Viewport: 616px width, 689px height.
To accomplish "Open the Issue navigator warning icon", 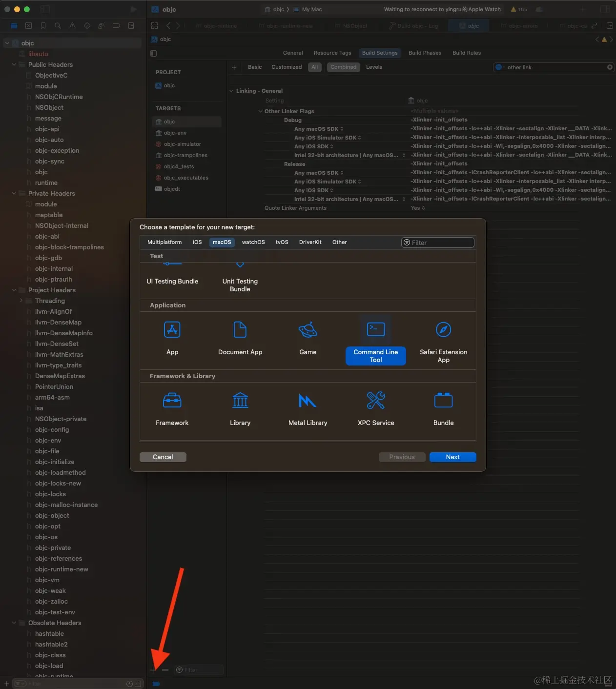I will pos(72,26).
